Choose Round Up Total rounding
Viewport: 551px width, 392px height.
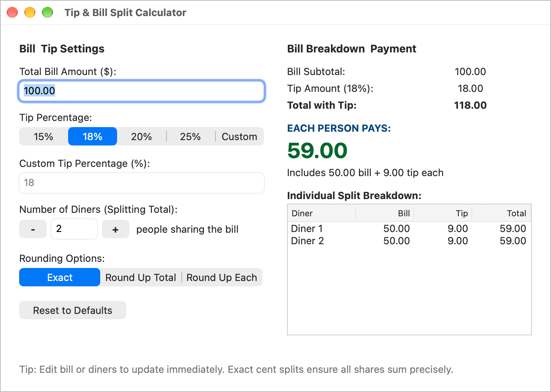pos(141,278)
